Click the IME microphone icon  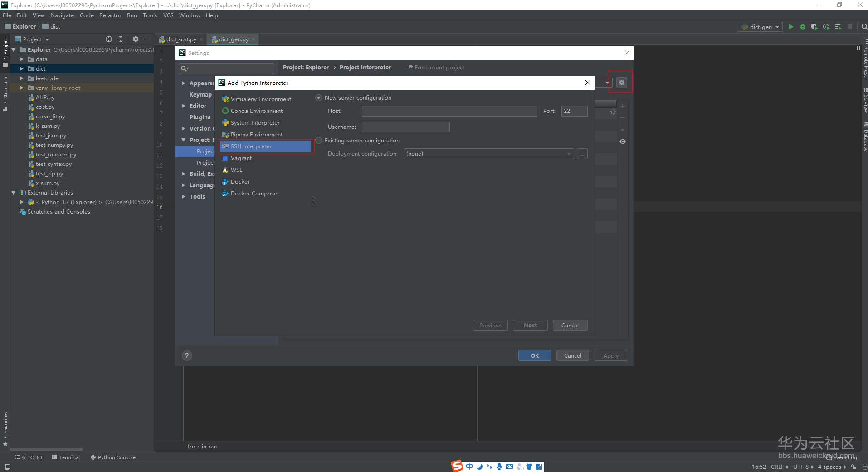tap(499, 467)
